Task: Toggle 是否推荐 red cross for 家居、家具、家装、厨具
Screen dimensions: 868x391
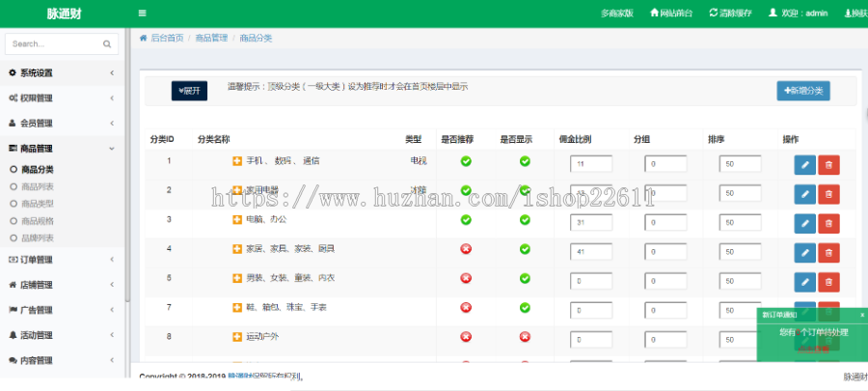Action: point(466,249)
